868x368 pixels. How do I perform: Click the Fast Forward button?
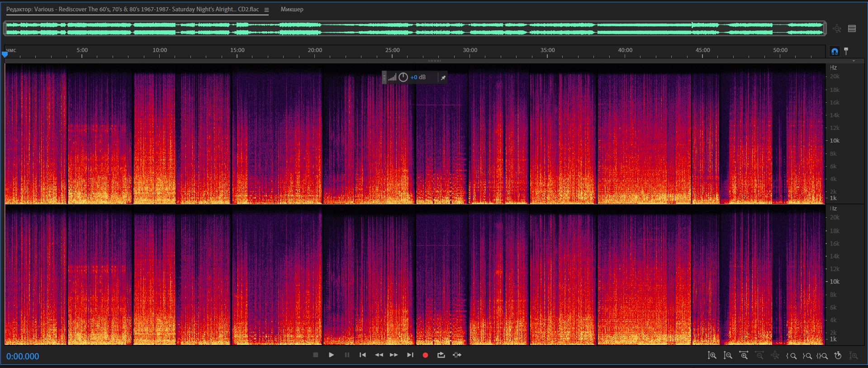tap(394, 355)
